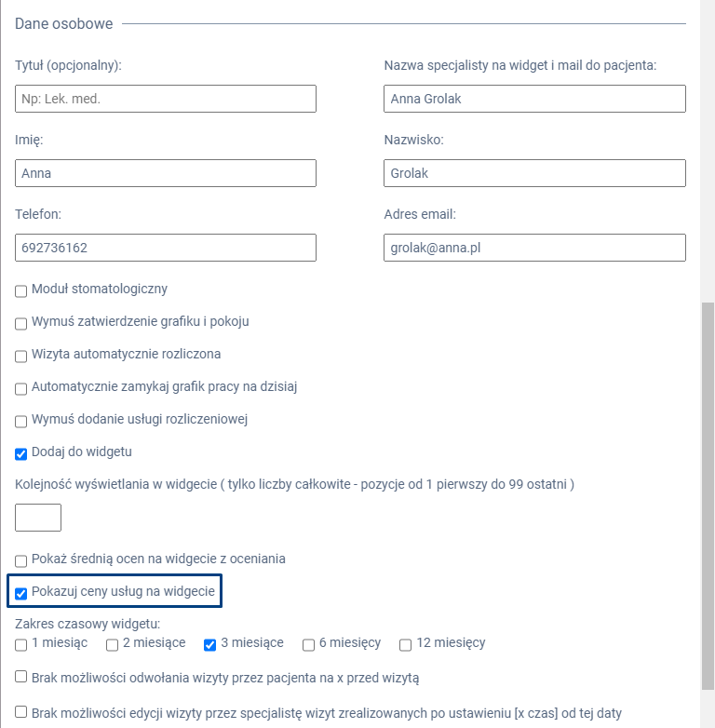
Task: Select the 6 miesięcy time range
Action: [308, 645]
